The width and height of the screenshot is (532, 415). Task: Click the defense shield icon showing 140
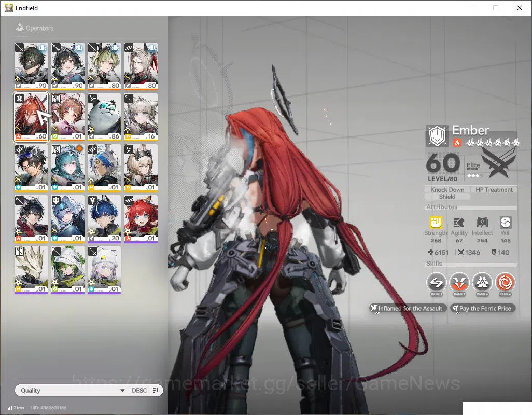pos(494,252)
